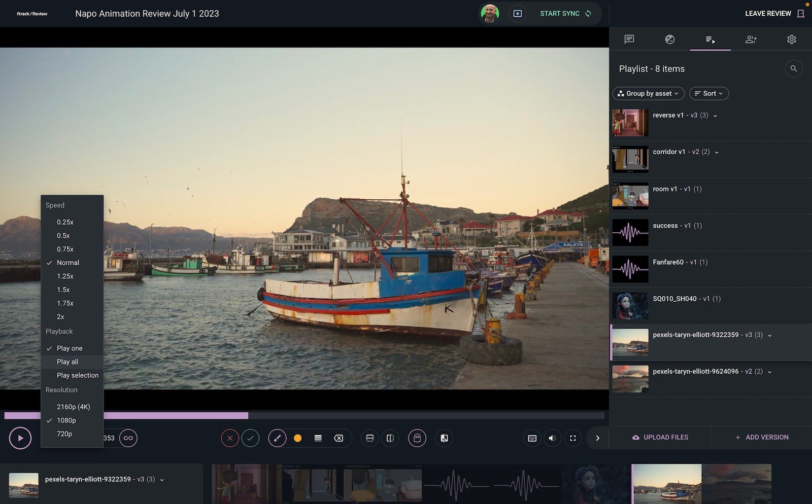Expand versions of reverse v1

click(716, 116)
